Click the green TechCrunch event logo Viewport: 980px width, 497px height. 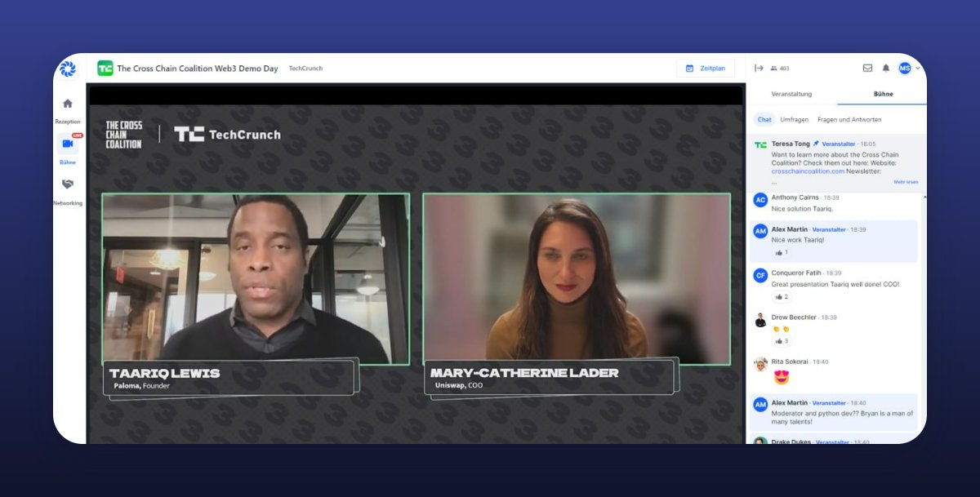pos(105,69)
